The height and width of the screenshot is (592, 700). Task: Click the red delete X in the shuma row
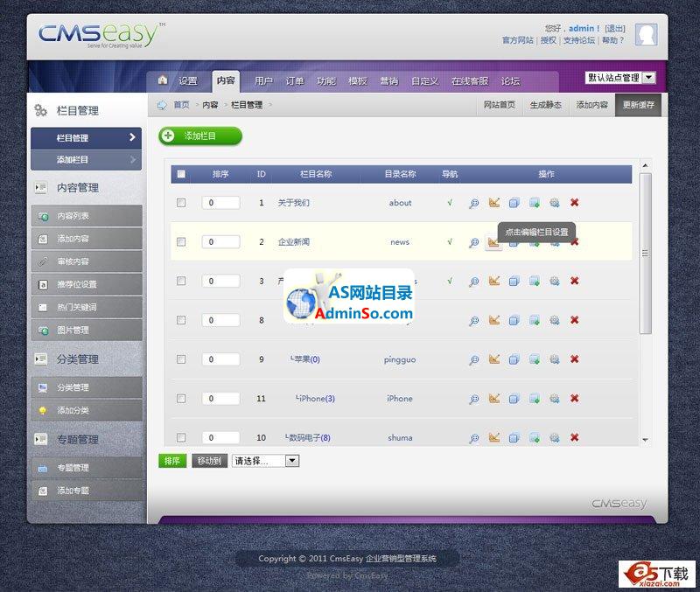point(575,437)
